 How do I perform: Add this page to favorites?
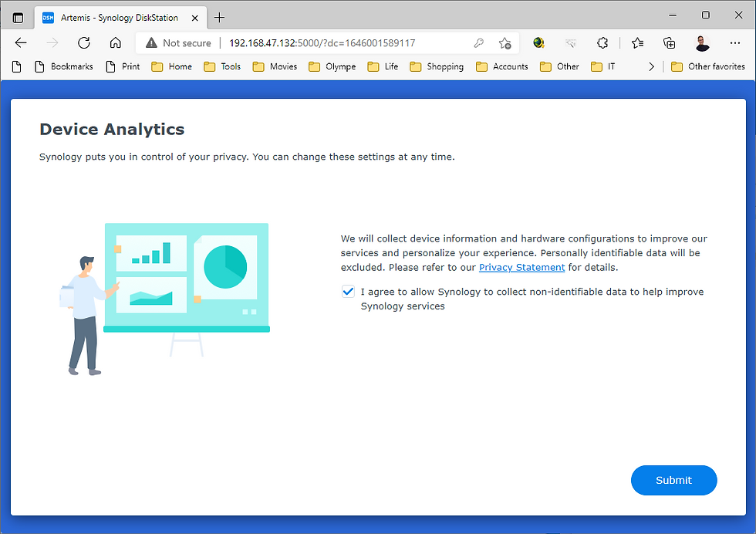[505, 43]
